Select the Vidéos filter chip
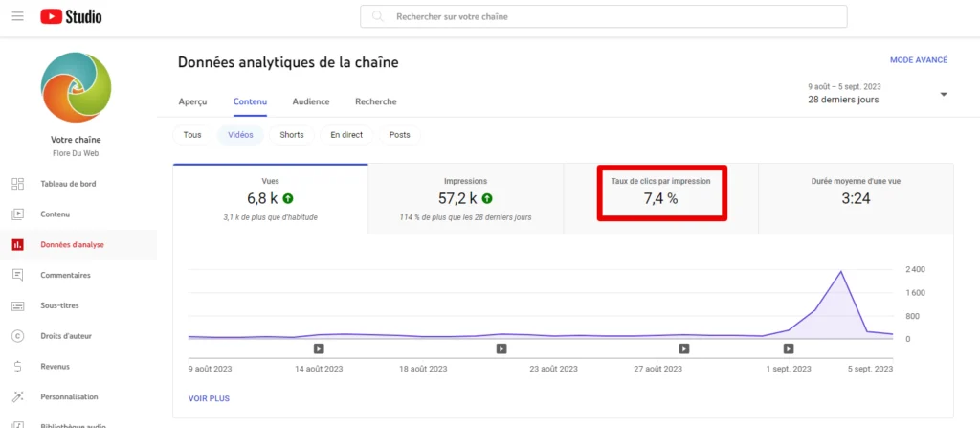Image resolution: width=980 pixels, height=428 pixels. pos(240,135)
